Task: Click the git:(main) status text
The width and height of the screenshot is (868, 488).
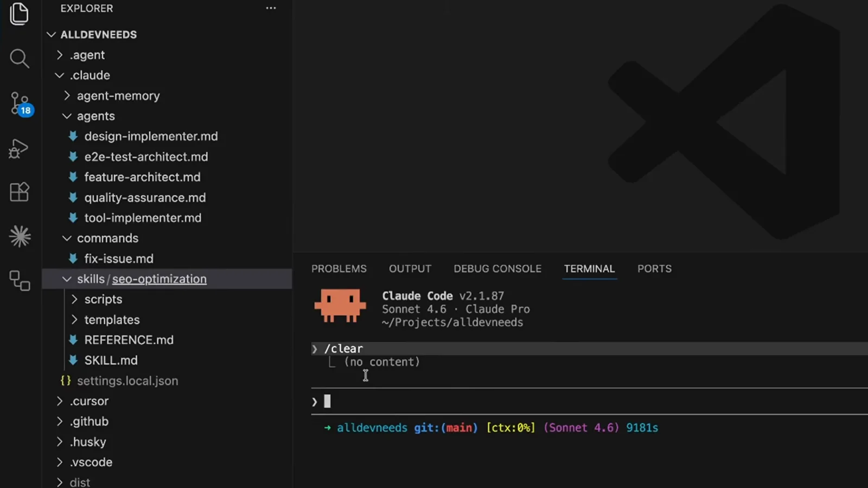Action: coord(445,428)
